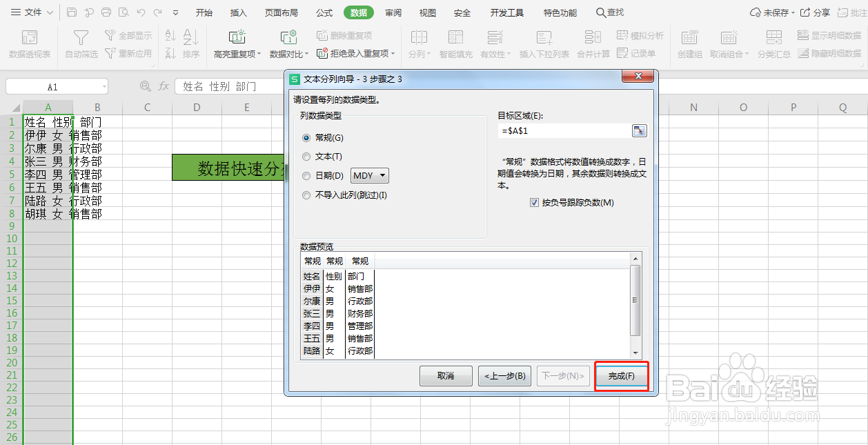Click the 目标区域 input field

tap(564, 130)
